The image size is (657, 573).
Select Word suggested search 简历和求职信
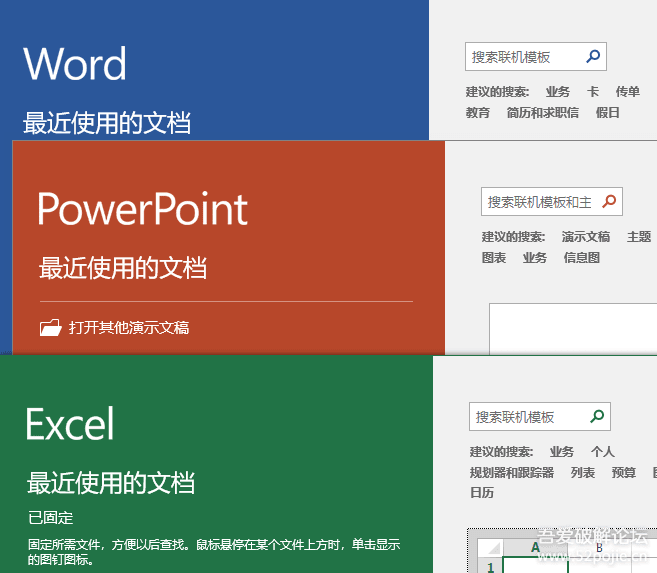tap(543, 113)
